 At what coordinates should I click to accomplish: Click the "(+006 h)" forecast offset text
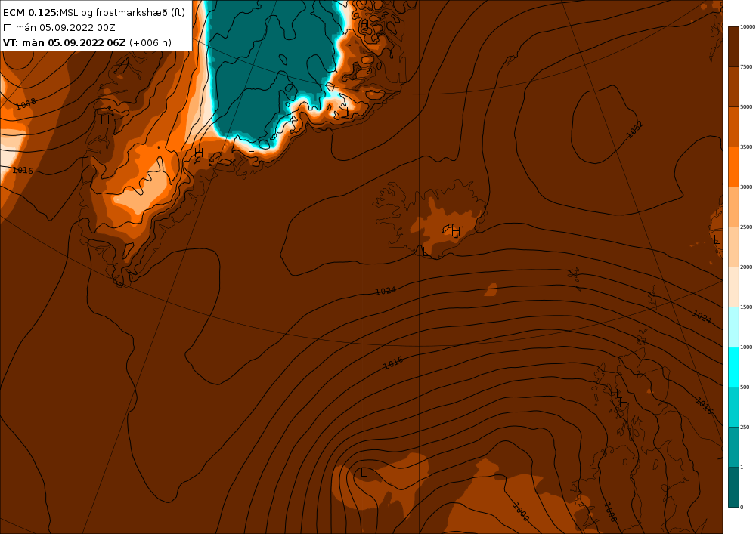pyautogui.click(x=150, y=42)
